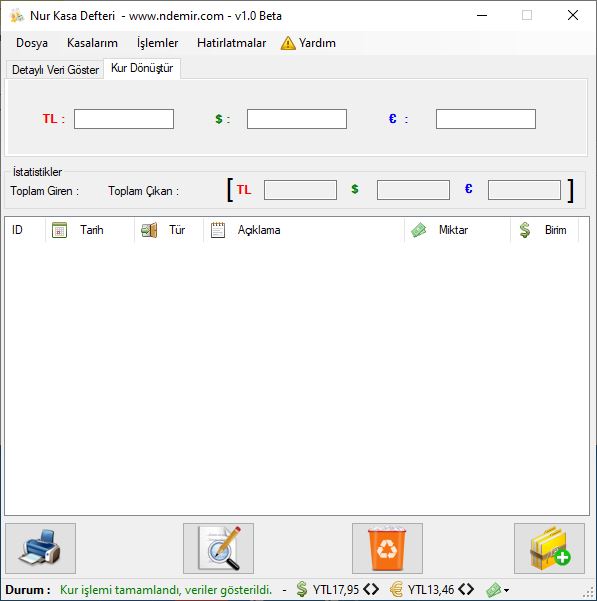Expand the green money dropdown in status bar

click(497, 590)
